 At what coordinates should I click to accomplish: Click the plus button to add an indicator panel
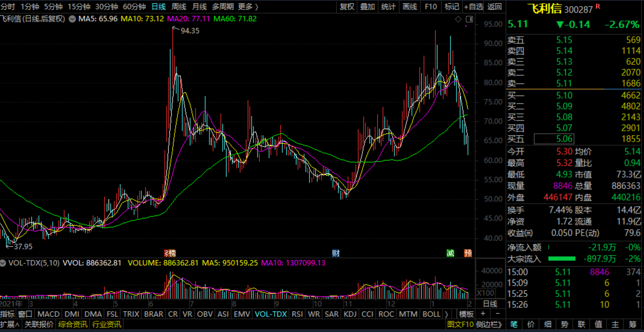coord(483,314)
